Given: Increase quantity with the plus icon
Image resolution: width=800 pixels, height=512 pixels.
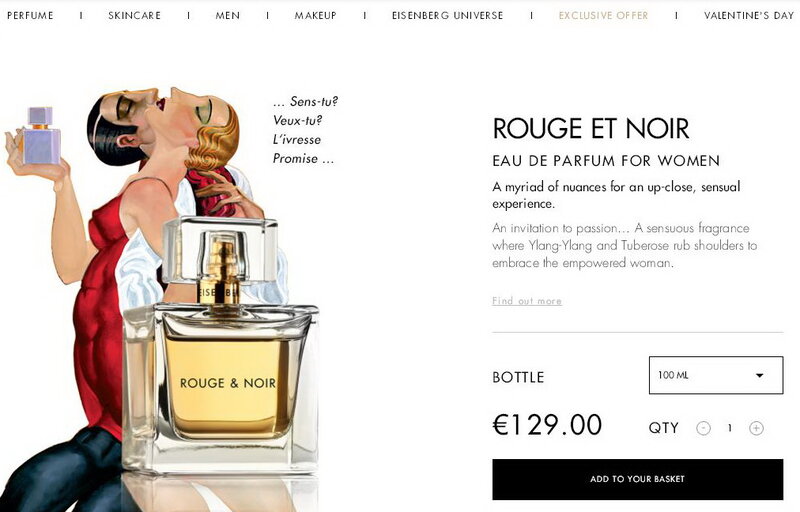Looking at the screenshot, I should tap(756, 428).
